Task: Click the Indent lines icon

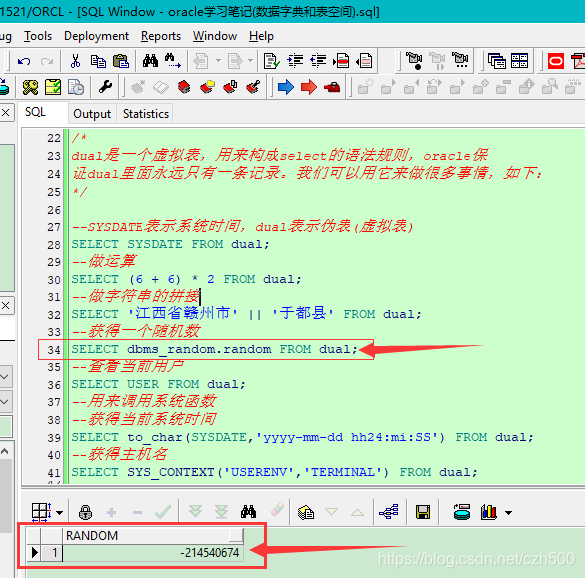Action: click(x=295, y=61)
